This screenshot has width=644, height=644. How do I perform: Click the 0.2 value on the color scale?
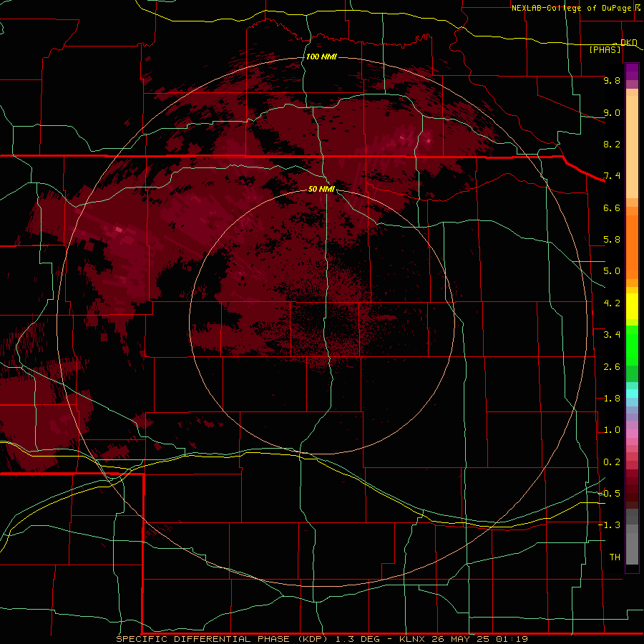coord(612,462)
